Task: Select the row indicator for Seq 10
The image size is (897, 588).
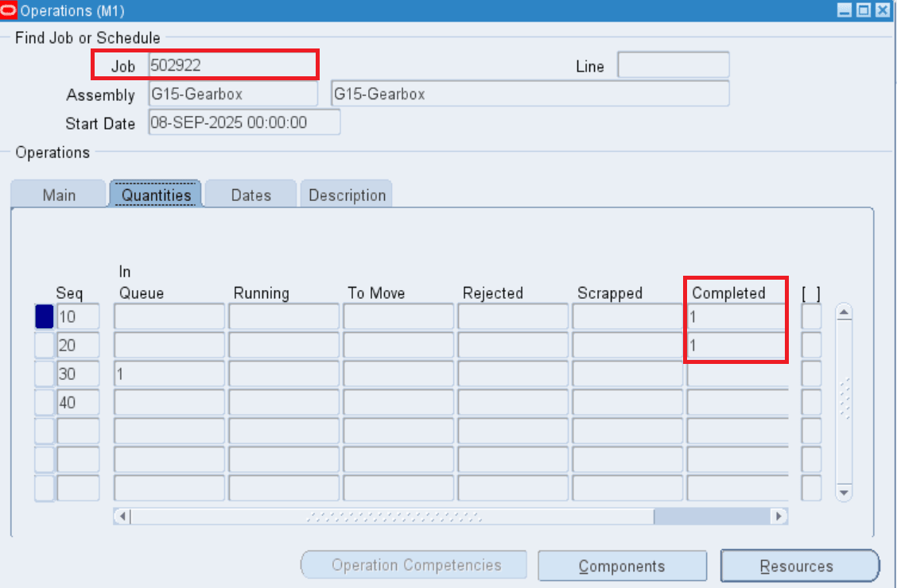Action: point(44,316)
